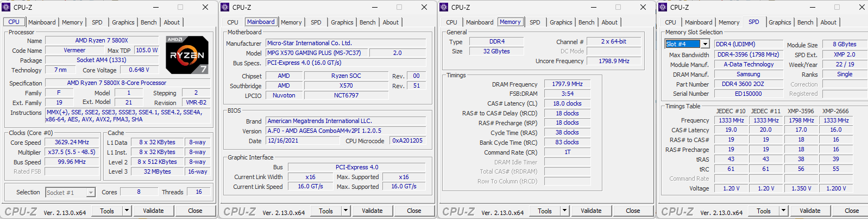Expand Tools dropdown arrow in Memory window
Viewport: 868px width, 221px height.
pyautogui.click(x=565, y=211)
